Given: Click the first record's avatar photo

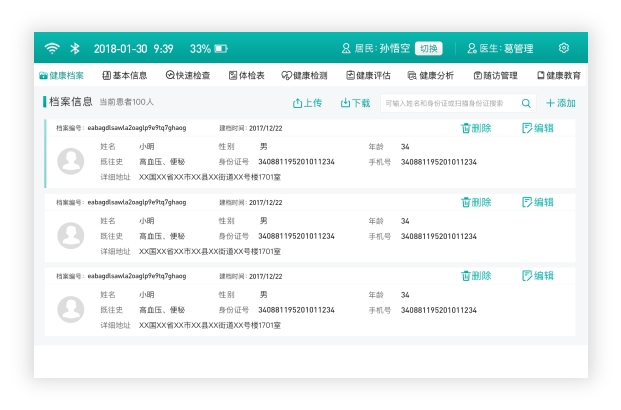Looking at the screenshot, I should point(70,161).
